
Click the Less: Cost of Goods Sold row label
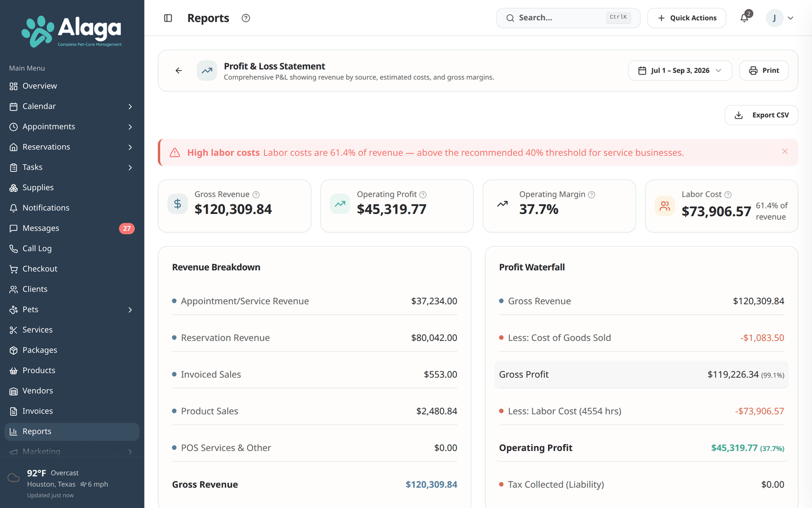click(x=559, y=338)
